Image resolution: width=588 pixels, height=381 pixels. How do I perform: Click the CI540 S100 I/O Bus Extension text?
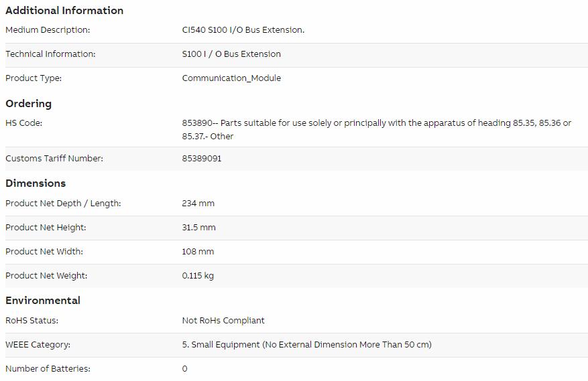(x=243, y=30)
